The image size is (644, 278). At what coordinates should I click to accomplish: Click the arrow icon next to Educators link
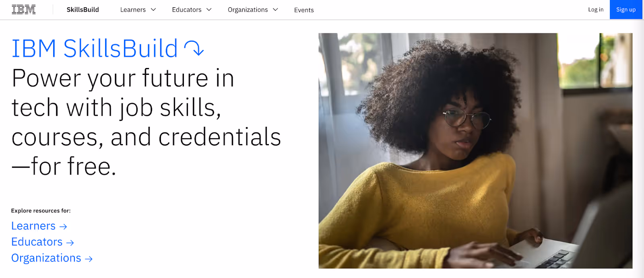pos(70,243)
